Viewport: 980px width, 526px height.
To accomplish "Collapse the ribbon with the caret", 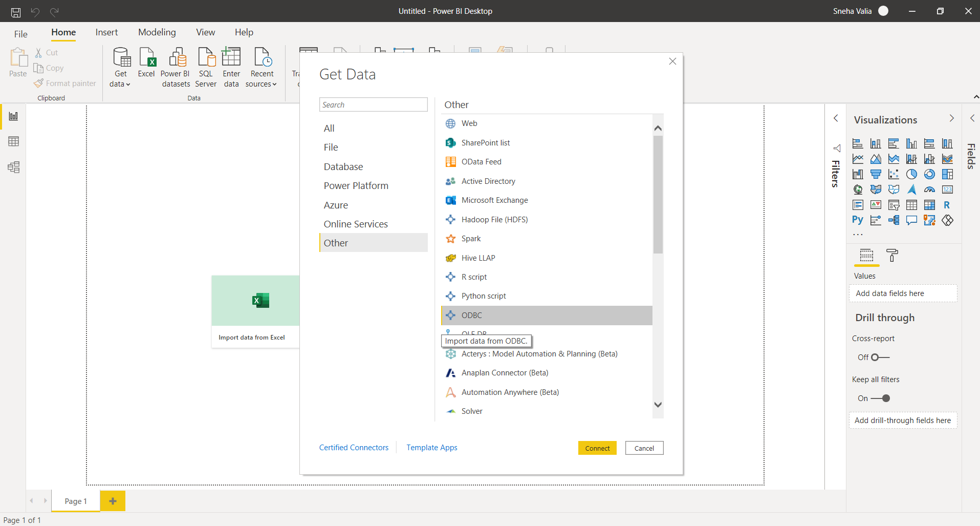I will pos(976,97).
